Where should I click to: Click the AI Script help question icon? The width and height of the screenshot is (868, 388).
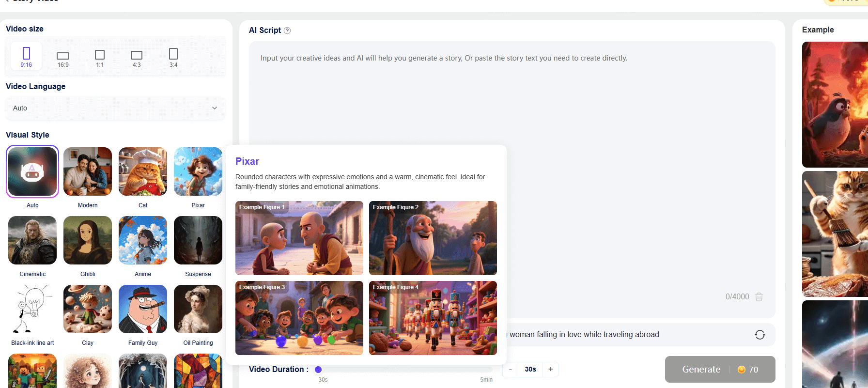287,31
